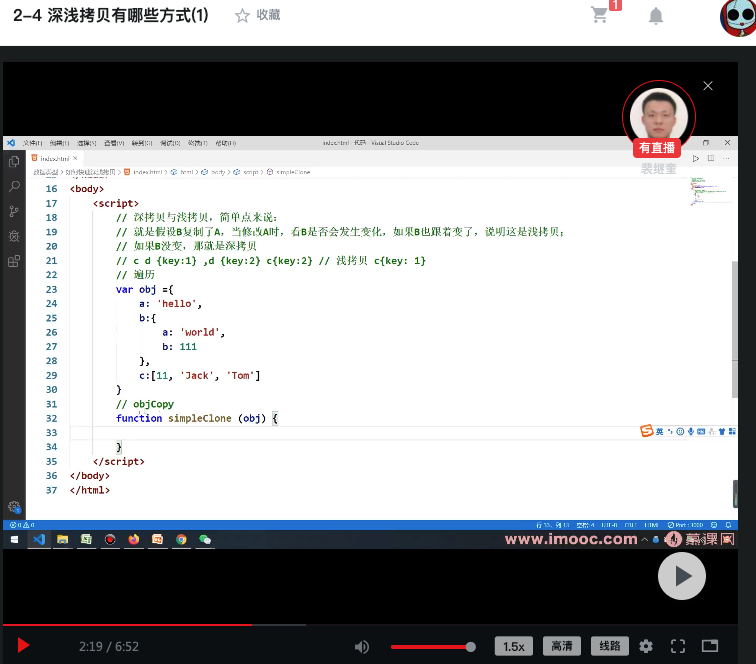Open the Firefox taskbar icon
This screenshot has height=664, width=756.
(134, 540)
